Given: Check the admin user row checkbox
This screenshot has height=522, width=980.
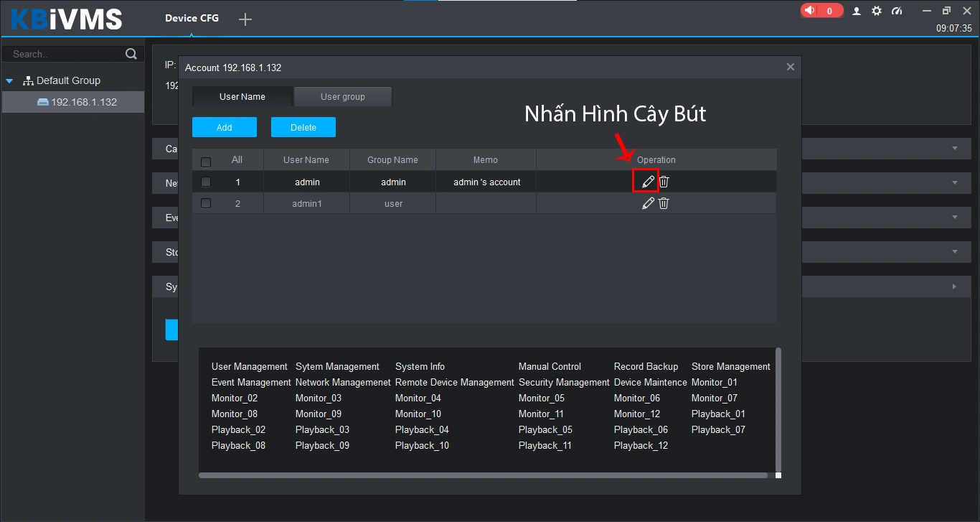Looking at the screenshot, I should pos(206,182).
